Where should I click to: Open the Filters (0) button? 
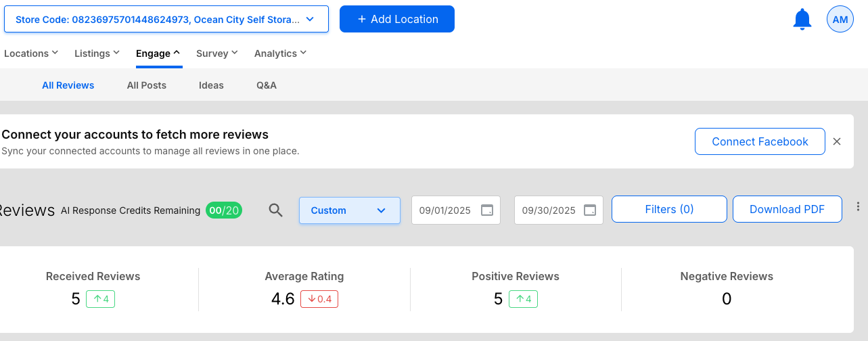pyautogui.click(x=669, y=209)
